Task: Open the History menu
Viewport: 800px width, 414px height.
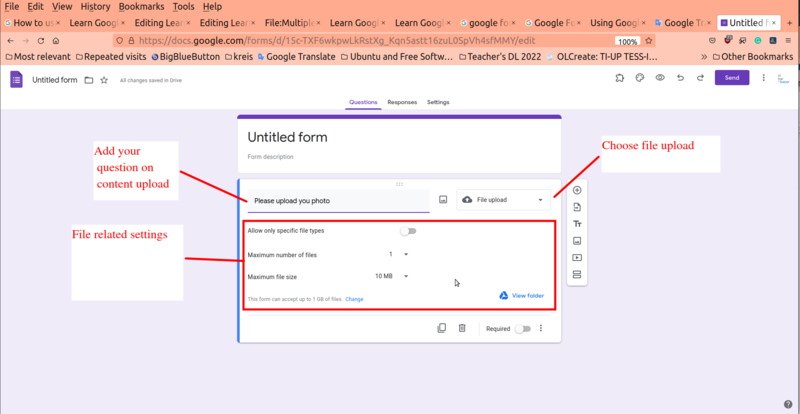Action: (x=95, y=7)
